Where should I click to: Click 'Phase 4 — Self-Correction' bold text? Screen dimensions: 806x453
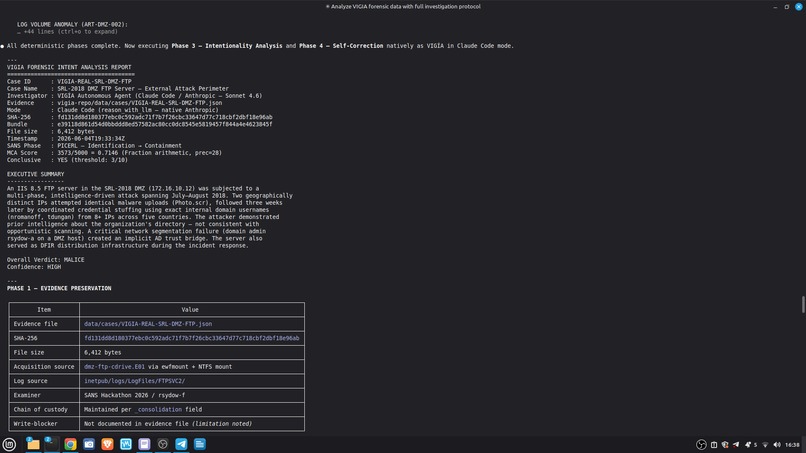341,46
